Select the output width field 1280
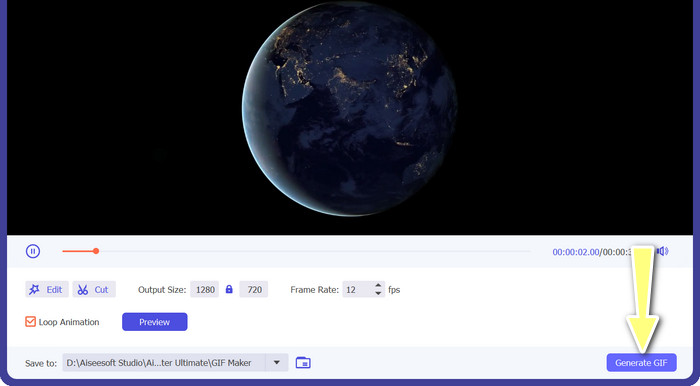Image resolution: width=700 pixels, height=386 pixels. pyautogui.click(x=204, y=290)
